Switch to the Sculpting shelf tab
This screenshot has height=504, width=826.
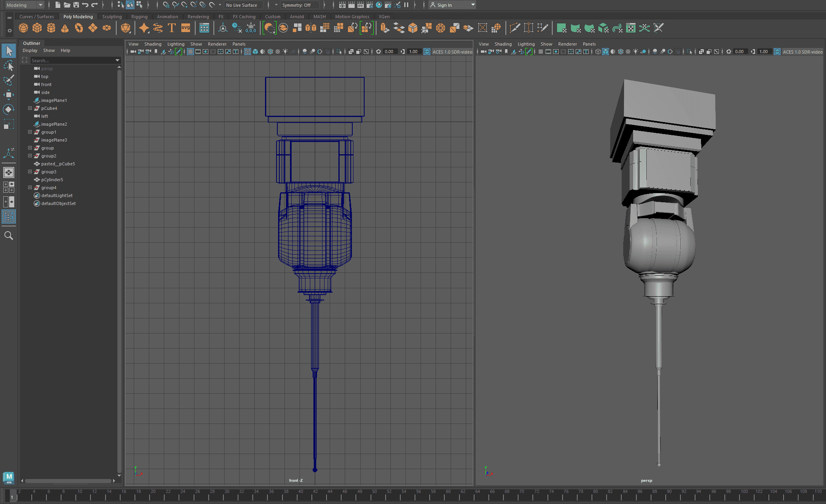click(x=112, y=17)
